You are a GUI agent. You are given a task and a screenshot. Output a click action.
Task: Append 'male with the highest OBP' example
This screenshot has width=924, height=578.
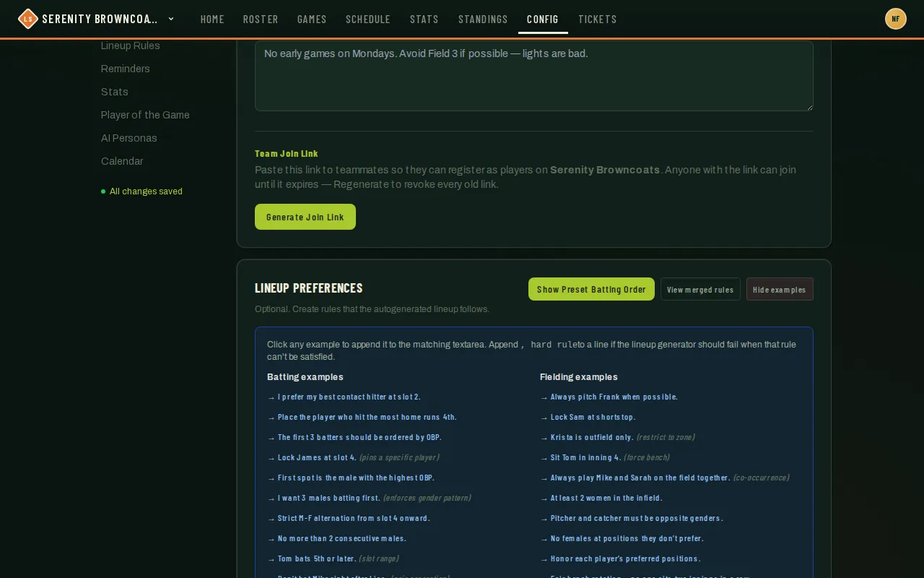(x=351, y=478)
